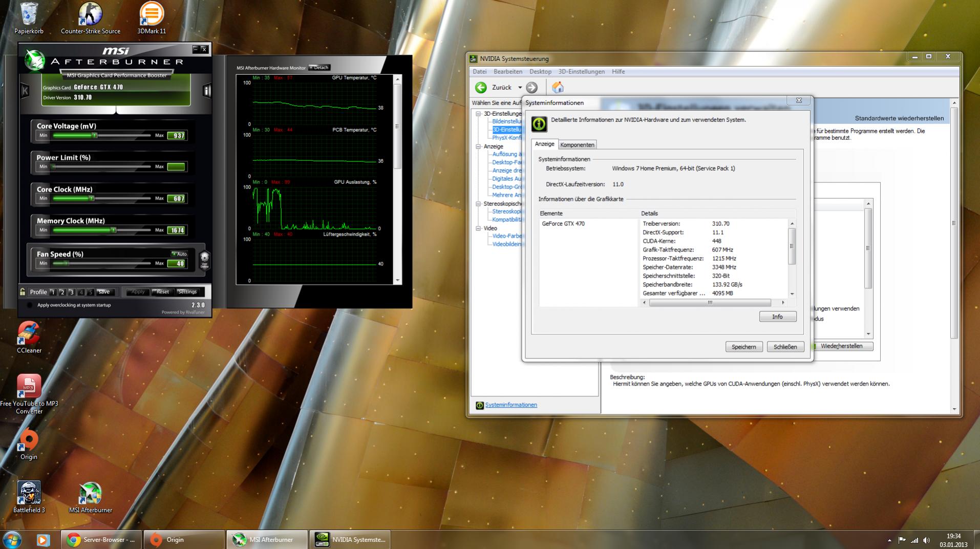
Task: Switch to the Chrome Server-Browser taskbar item
Action: coord(101,540)
